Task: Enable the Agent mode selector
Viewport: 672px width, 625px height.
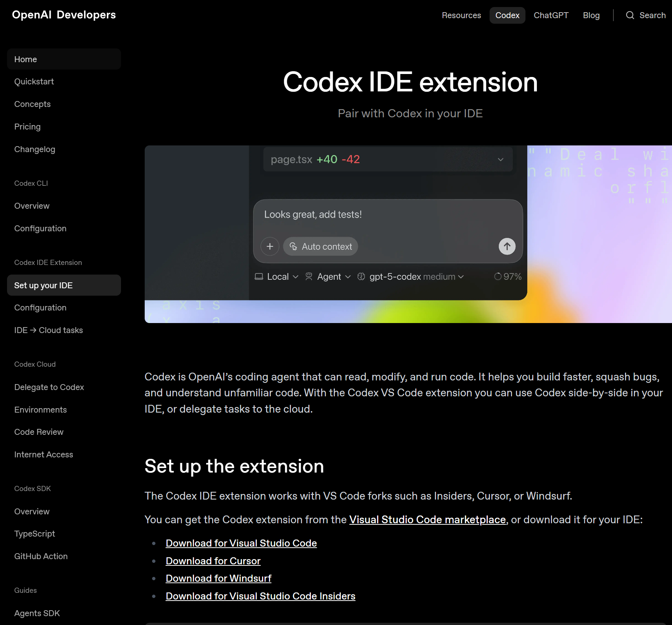Action: (x=328, y=276)
